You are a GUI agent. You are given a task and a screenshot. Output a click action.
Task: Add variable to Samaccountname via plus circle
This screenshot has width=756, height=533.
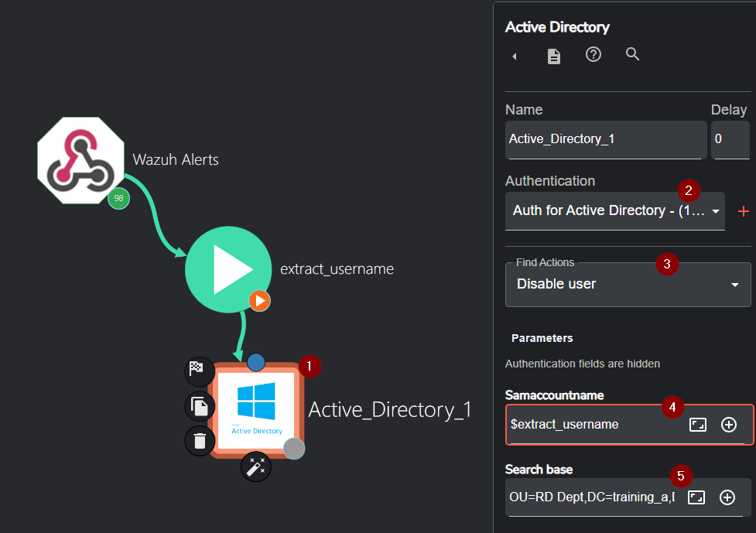click(x=728, y=425)
